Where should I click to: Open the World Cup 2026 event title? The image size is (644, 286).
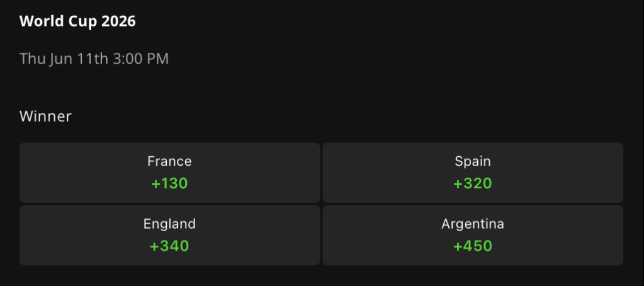tap(77, 21)
